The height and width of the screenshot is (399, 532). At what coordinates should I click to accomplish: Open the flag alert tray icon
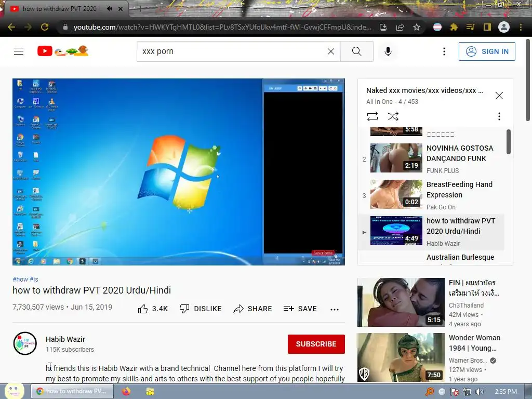pos(454,392)
